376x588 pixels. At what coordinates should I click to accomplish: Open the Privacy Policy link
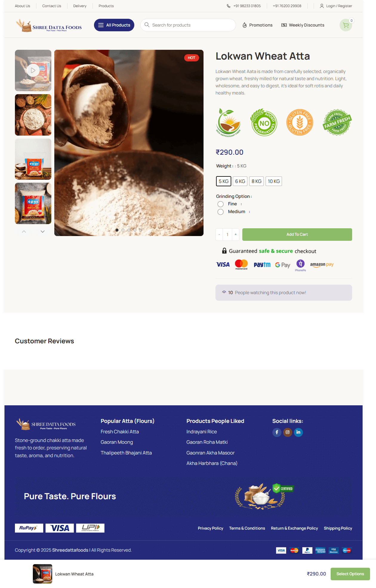click(x=210, y=528)
